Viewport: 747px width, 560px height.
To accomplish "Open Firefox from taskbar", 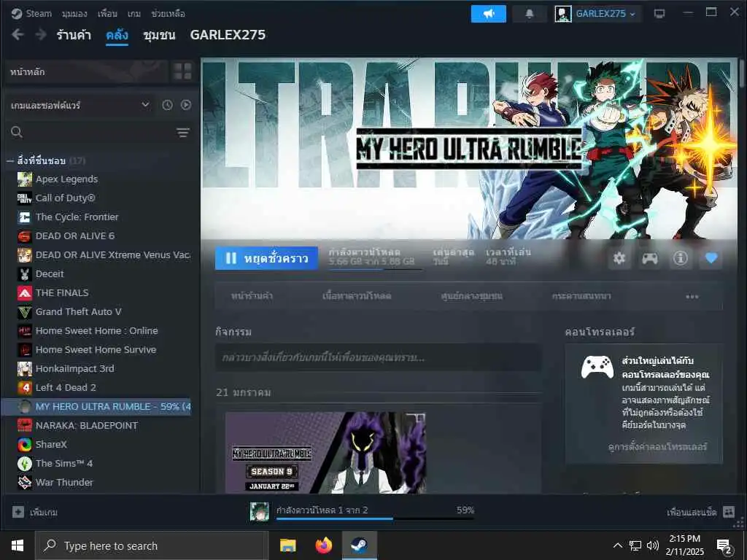I will tap(323, 545).
